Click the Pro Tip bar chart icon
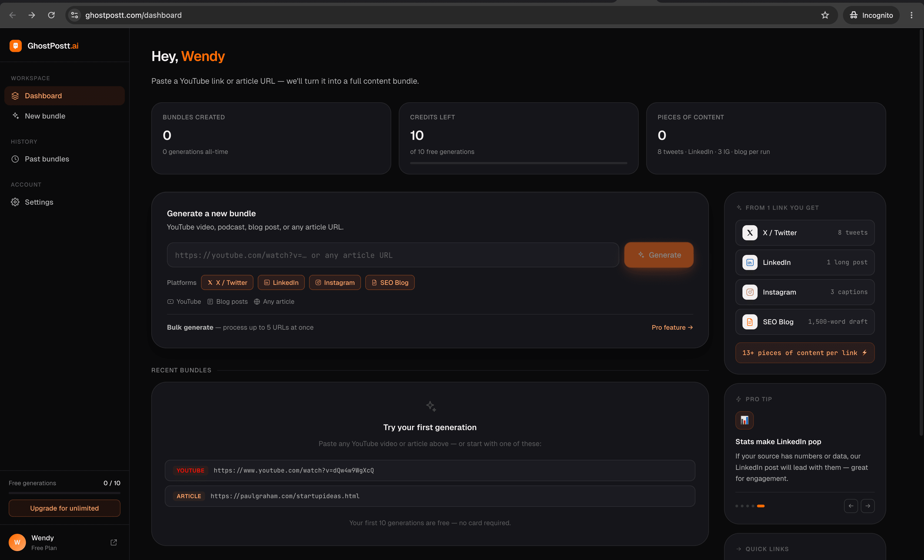 click(x=744, y=420)
